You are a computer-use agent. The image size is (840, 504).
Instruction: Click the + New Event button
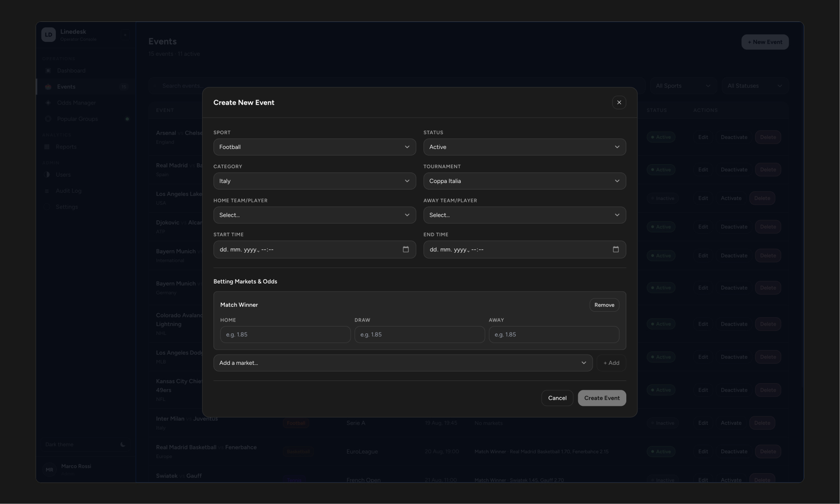click(x=765, y=42)
